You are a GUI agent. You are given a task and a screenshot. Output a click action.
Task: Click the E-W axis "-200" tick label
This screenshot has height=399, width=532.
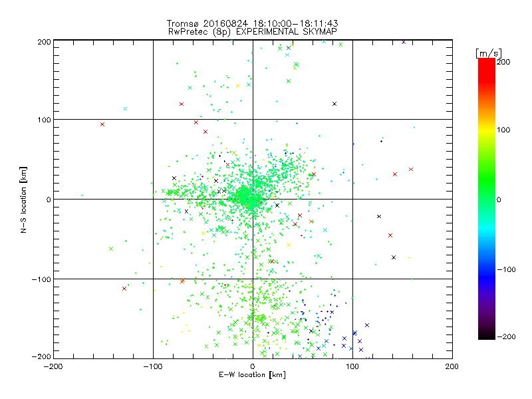pyautogui.click(x=53, y=366)
